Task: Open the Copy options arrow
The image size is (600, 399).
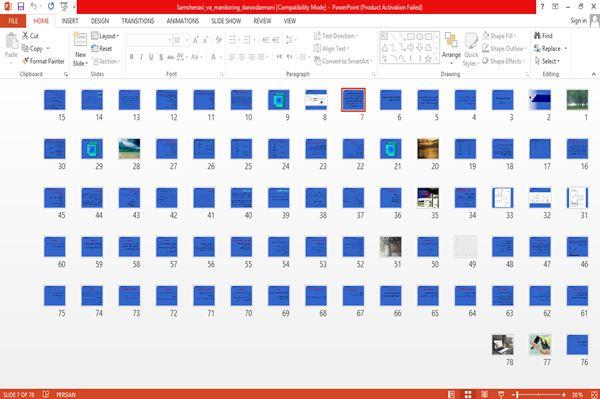Action: tap(48, 49)
